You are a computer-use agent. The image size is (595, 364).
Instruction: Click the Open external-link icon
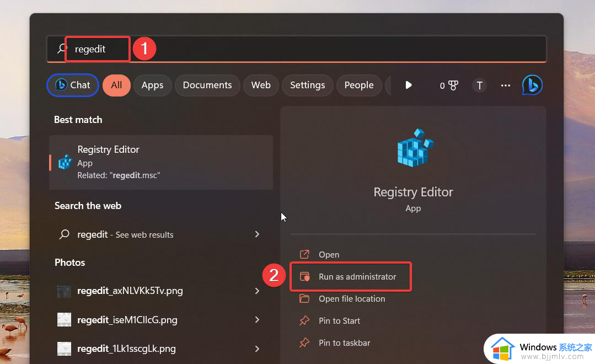pyautogui.click(x=304, y=254)
